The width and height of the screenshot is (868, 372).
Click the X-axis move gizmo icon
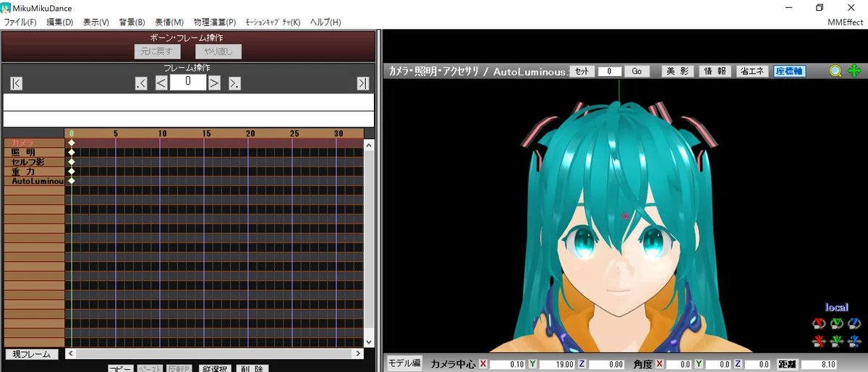click(x=820, y=340)
